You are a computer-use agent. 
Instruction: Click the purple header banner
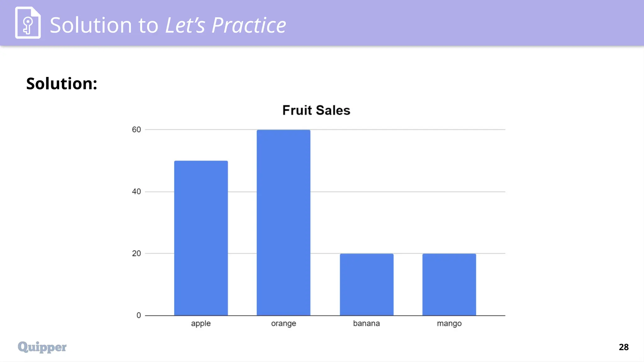(x=322, y=23)
